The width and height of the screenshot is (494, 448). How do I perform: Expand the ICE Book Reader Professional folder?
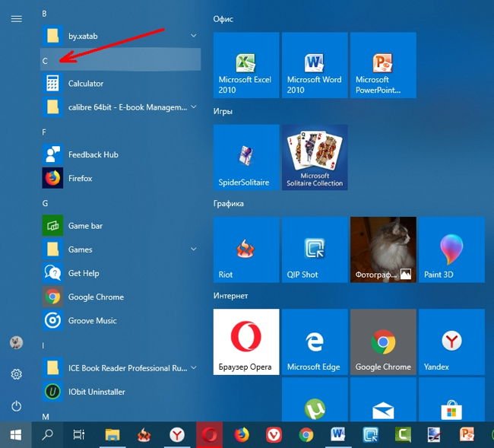coord(121,368)
